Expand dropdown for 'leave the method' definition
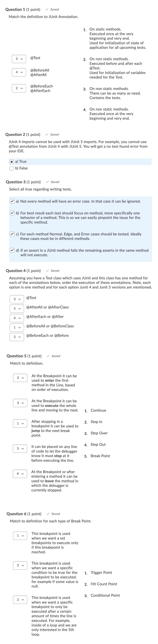 tap(20, 474)
